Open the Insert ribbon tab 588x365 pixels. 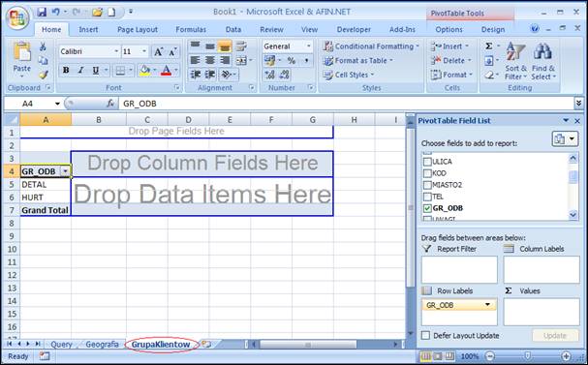coord(88,30)
